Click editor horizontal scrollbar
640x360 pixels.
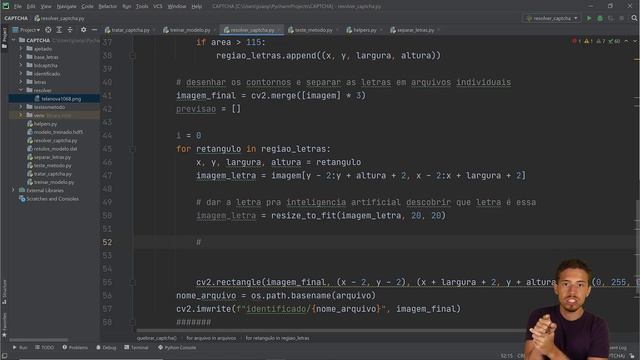coord(331,331)
